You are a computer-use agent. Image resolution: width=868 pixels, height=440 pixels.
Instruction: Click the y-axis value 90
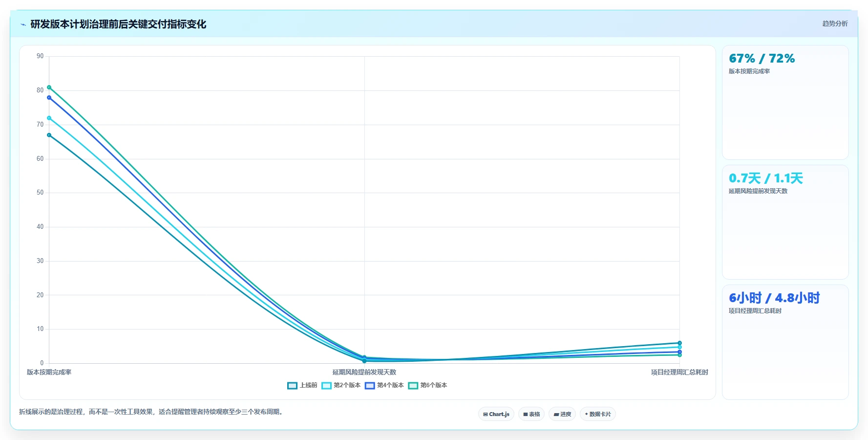40,56
